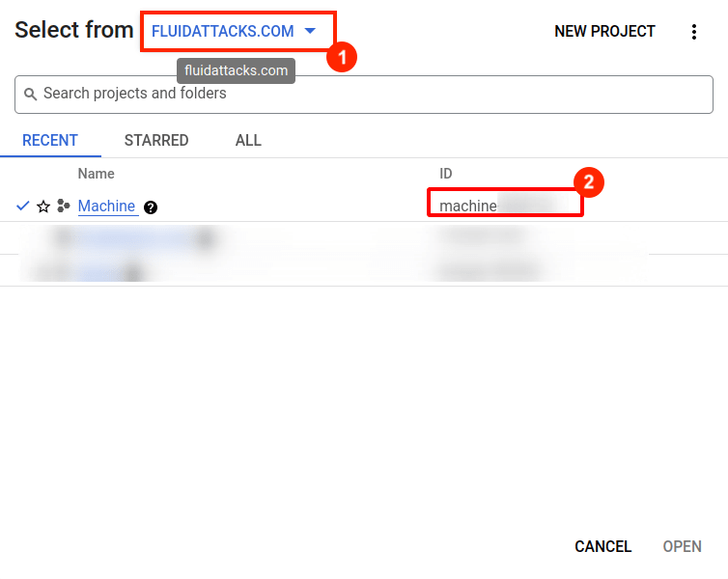Image resolution: width=728 pixels, height=579 pixels.
Task: Select the machine project ID cell
Action: (505, 203)
